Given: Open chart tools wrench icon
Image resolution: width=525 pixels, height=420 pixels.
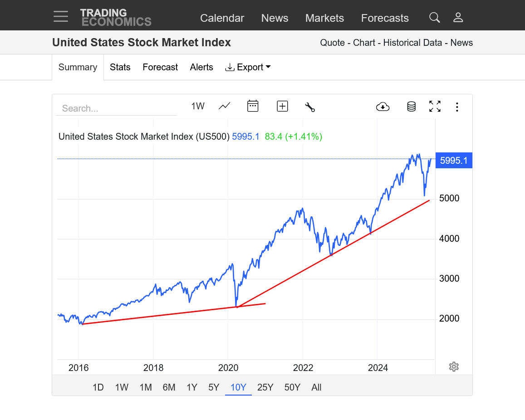Looking at the screenshot, I should tap(310, 107).
